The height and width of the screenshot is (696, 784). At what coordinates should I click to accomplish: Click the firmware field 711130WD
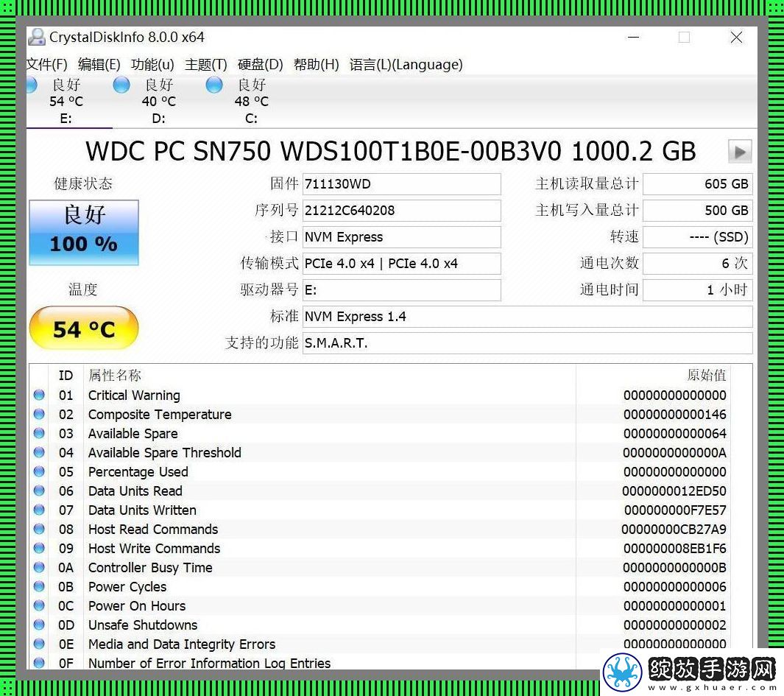tap(401, 184)
